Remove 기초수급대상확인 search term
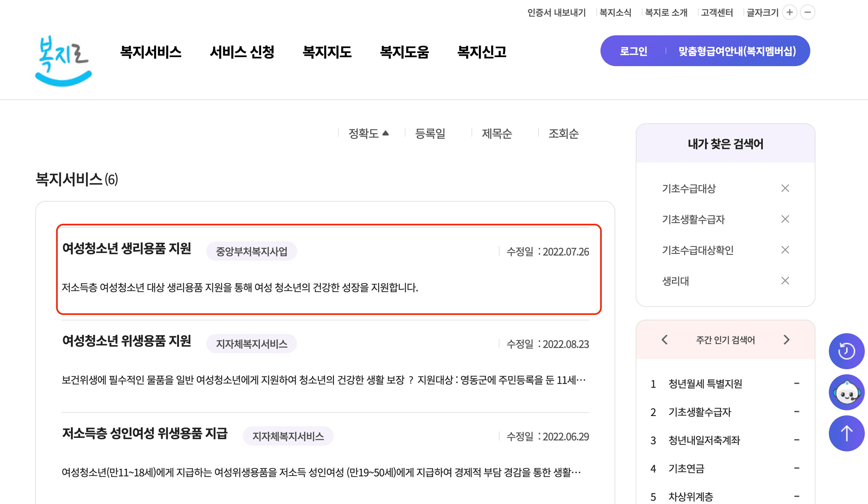This screenshot has height=504, width=868. click(x=785, y=249)
